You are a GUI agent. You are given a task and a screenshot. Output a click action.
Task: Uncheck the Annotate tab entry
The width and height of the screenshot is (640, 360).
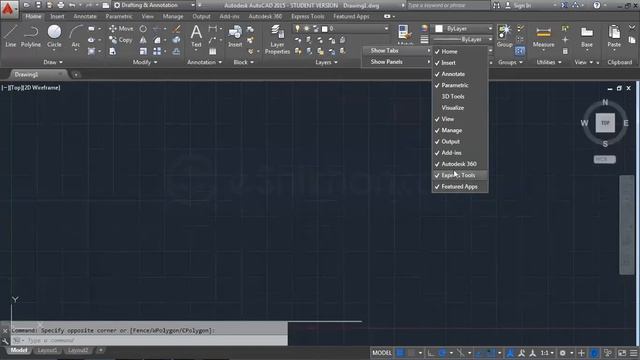click(460, 74)
